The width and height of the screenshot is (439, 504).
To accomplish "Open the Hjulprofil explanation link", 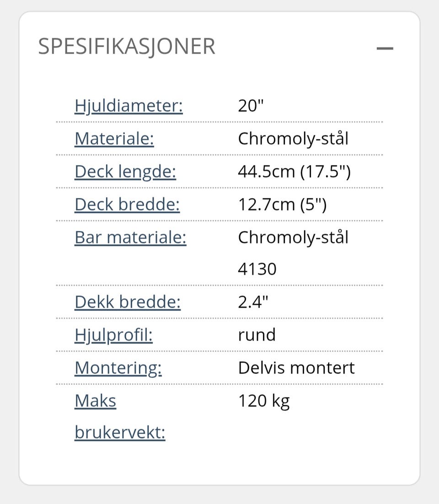I will pyautogui.click(x=113, y=335).
